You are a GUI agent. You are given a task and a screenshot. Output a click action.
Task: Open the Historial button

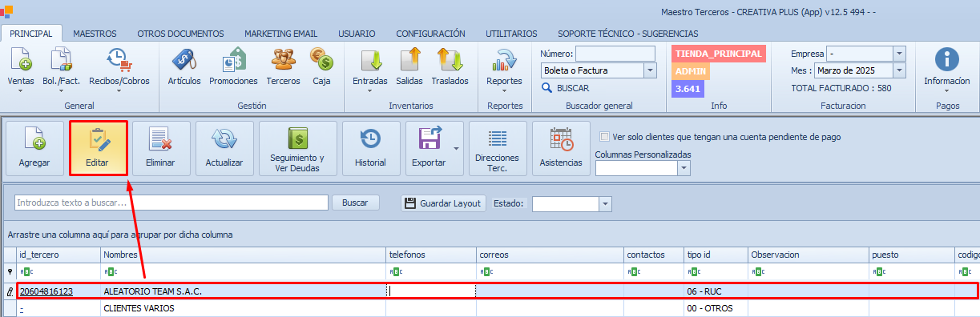pyautogui.click(x=370, y=148)
